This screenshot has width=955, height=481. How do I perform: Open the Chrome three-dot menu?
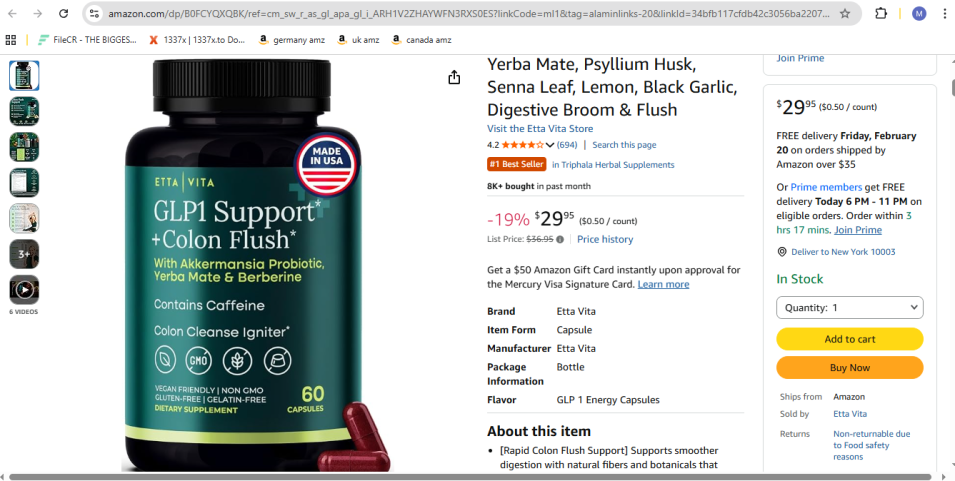(944, 13)
